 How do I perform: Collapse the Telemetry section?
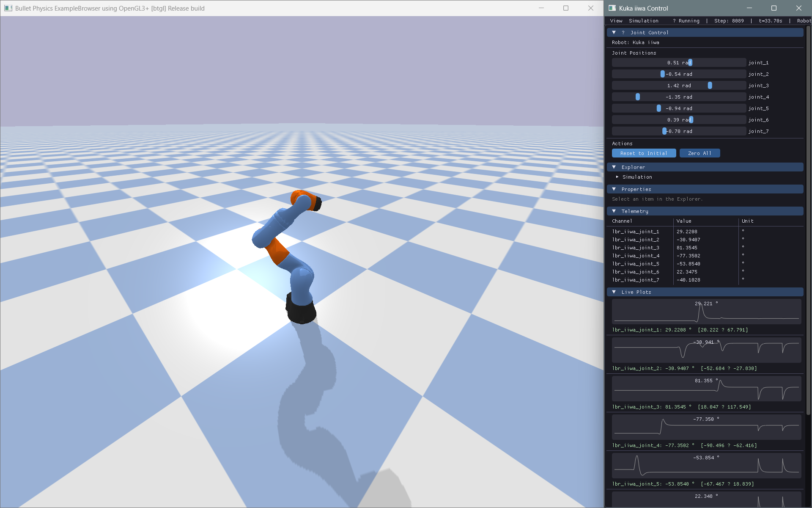click(x=614, y=211)
